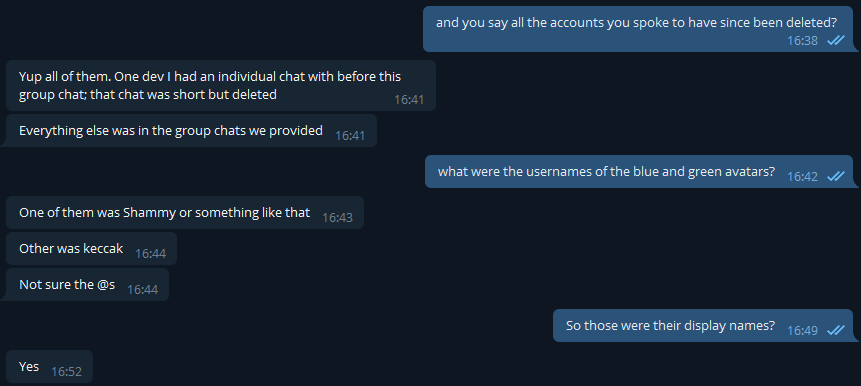This screenshot has width=861, height=386.
Task: Click the 'Other was keccak' message
Action: [91, 249]
